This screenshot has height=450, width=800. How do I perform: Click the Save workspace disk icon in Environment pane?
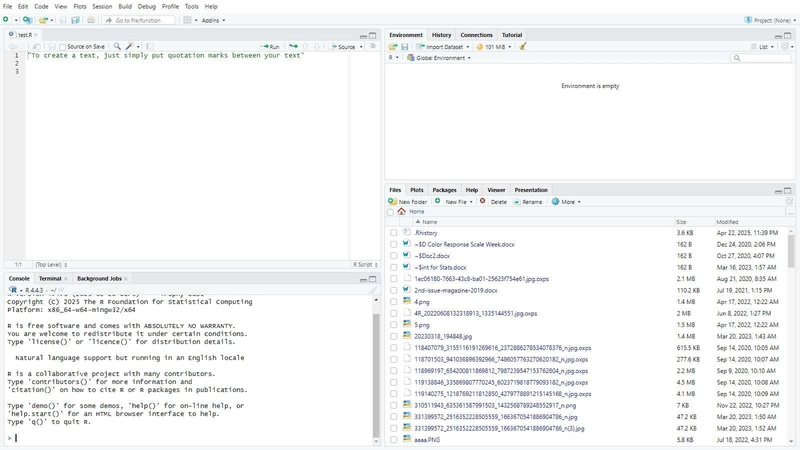click(405, 46)
